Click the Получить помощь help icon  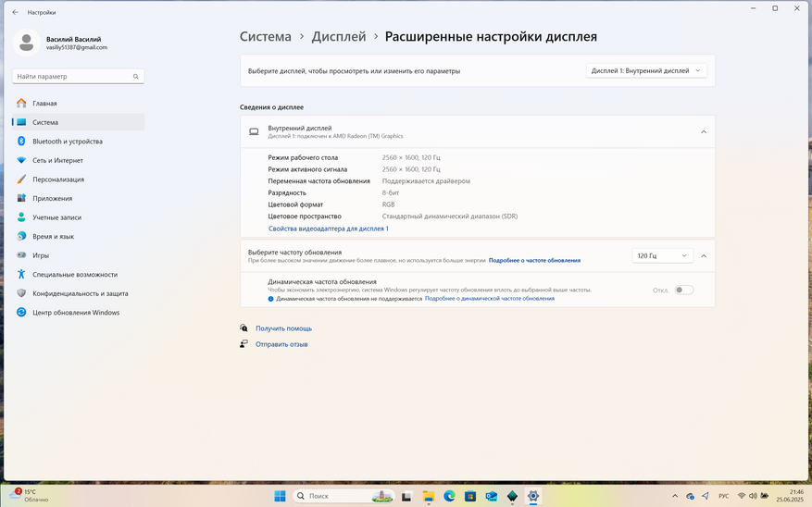(244, 328)
